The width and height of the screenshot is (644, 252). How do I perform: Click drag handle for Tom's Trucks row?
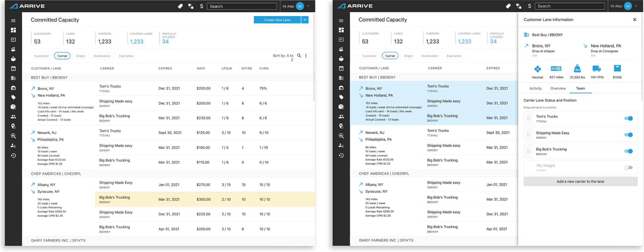point(529,118)
